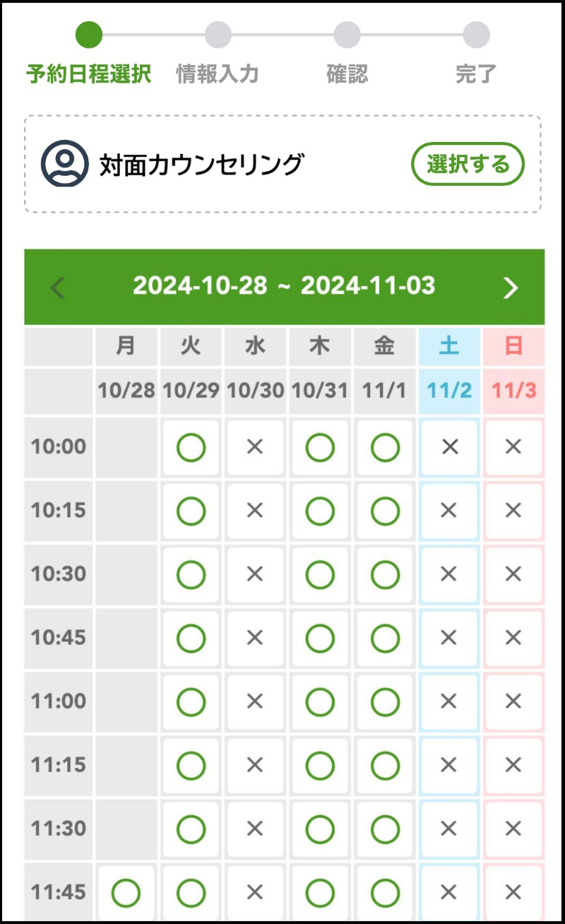Choose the 11:45 circle on Monday 10/28
Viewport: 565px width, 924px height.
click(x=126, y=892)
